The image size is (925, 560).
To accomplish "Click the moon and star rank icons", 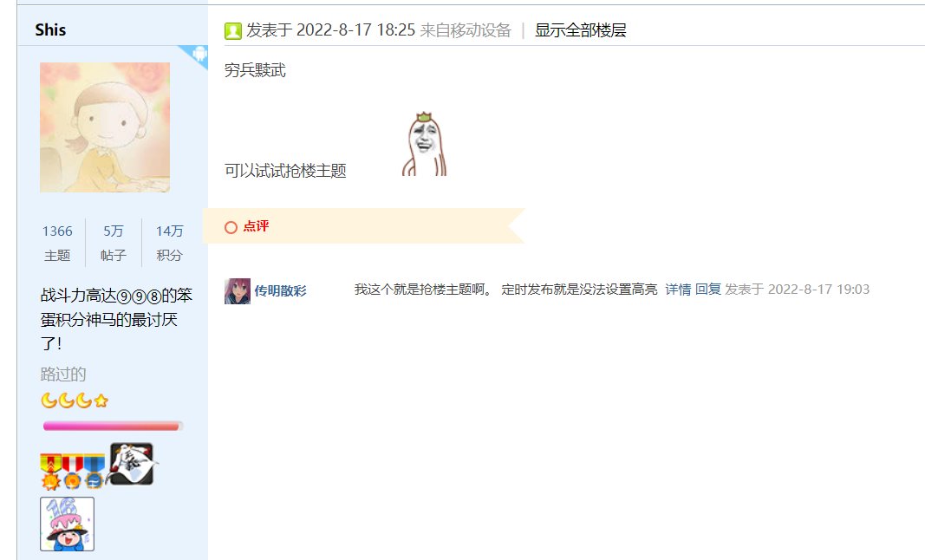I will (75, 400).
